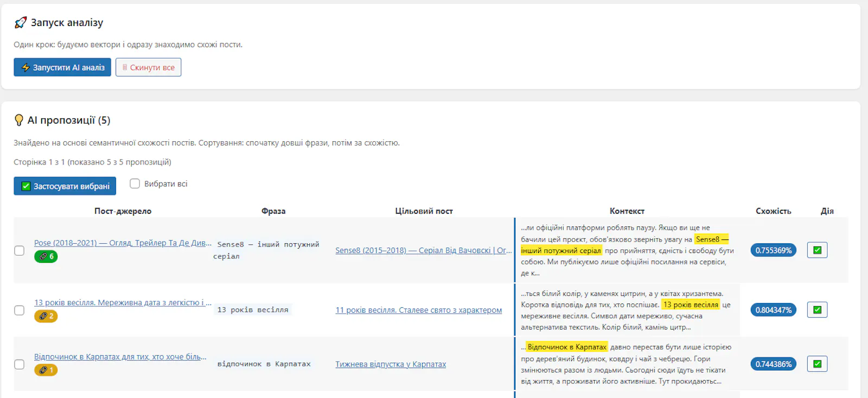This screenshot has height=398, width=868.
Task: Click similarity badge 0.804347%
Action: (774, 310)
